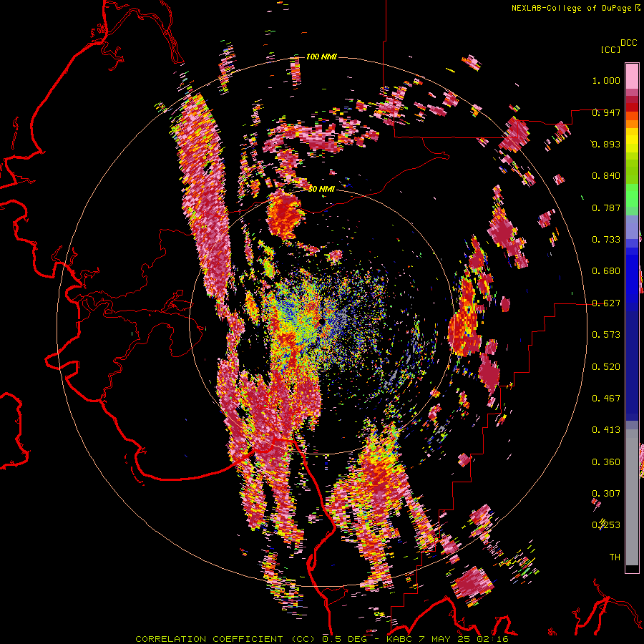
Task: Select the 0.840 legend value
Action: (x=606, y=176)
